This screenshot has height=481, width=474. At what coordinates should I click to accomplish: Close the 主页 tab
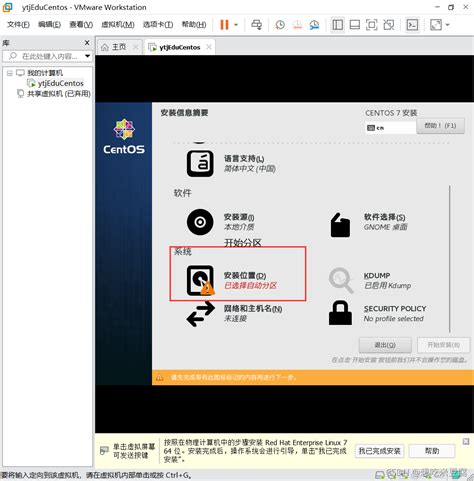coord(136,47)
